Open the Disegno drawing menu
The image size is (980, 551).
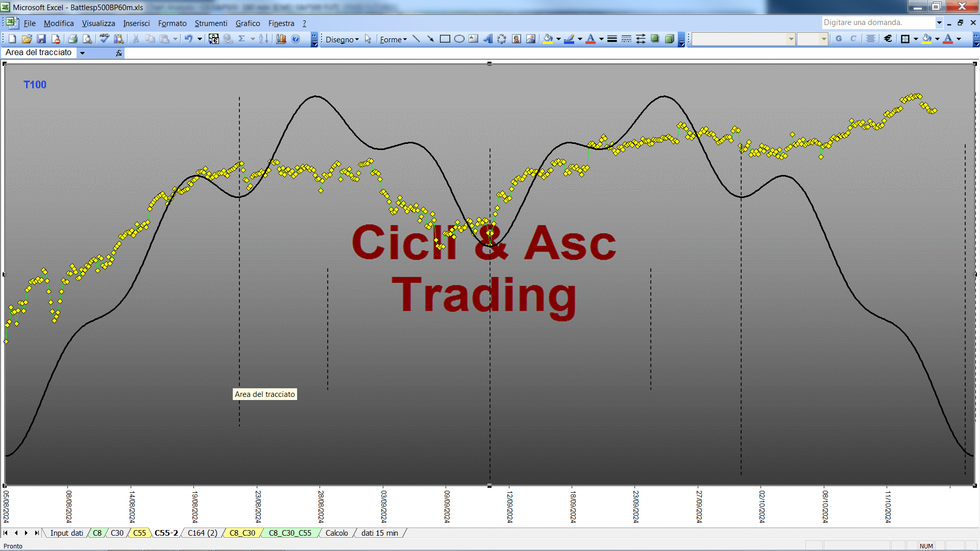click(x=342, y=39)
